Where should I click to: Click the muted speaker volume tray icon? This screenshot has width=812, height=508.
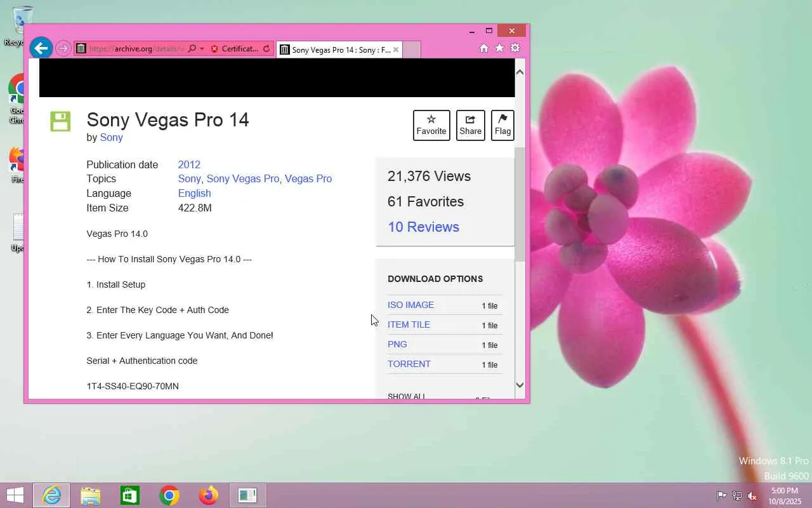(x=752, y=496)
